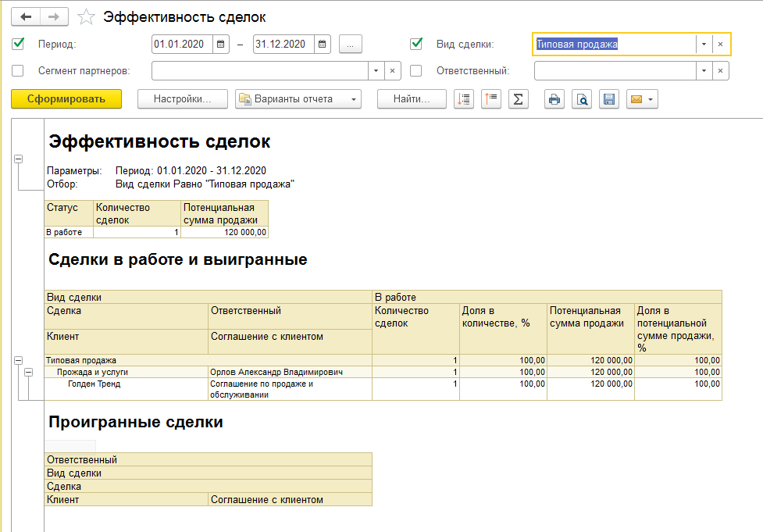This screenshot has width=763, height=532.
Task: Enable the Ответственный checkbox
Action: click(x=416, y=71)
